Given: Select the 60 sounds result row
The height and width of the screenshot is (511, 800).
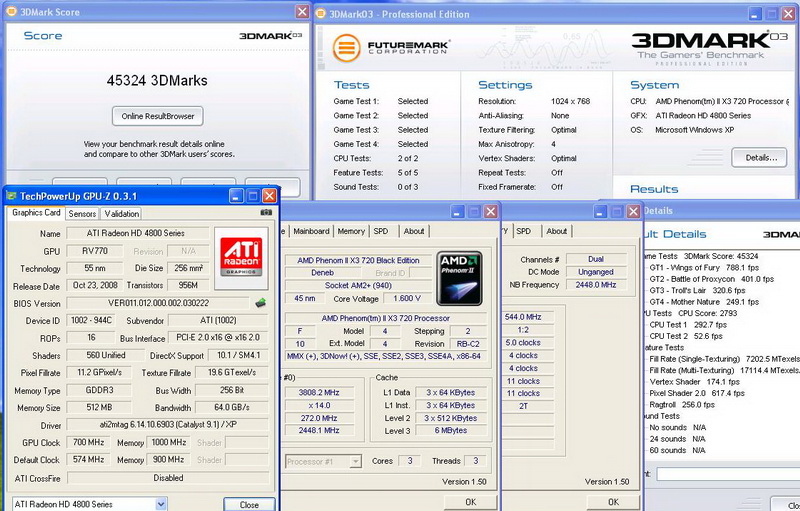Looking at the screenshot, I should pyautogui.click(x=677, y=450).
